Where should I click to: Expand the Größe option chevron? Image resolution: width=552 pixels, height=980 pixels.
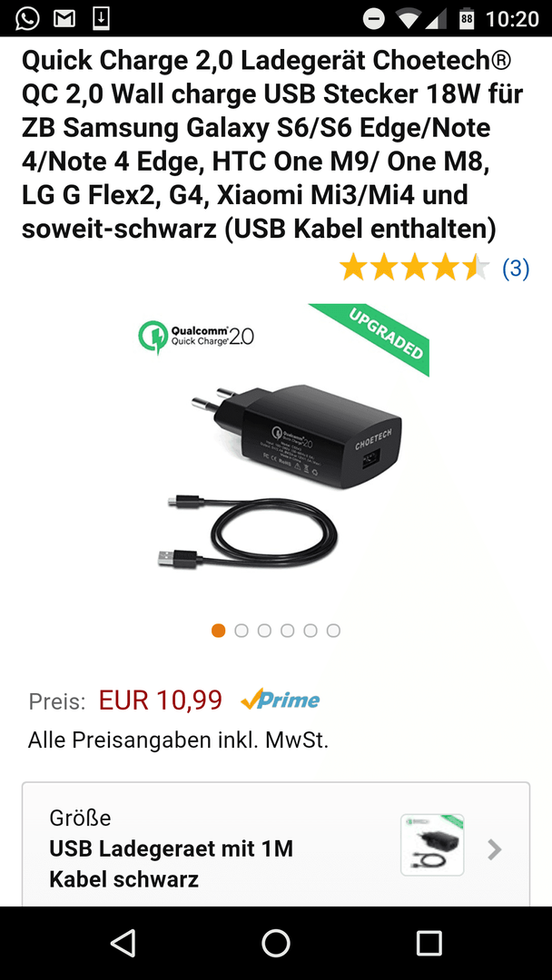click(495, 849)
